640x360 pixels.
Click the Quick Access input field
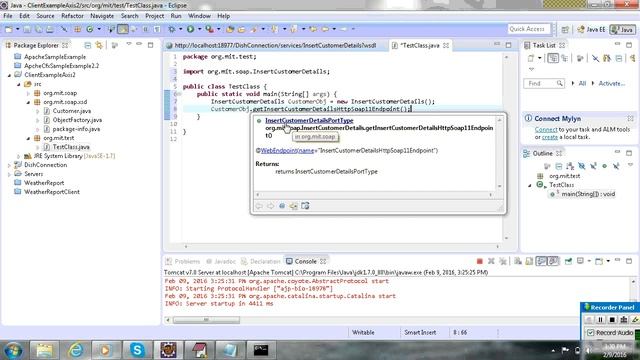click(x=529, y=29)
